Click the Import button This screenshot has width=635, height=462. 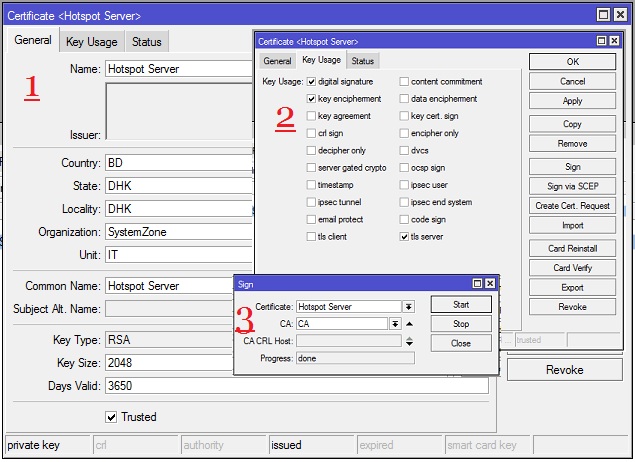pyautogui.click(x=572, y=226)
